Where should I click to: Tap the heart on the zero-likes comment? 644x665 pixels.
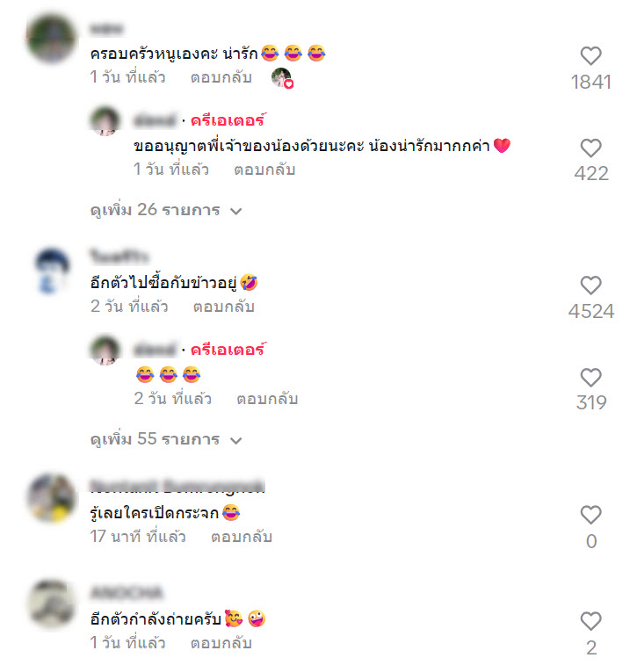(x=590, y=515)
